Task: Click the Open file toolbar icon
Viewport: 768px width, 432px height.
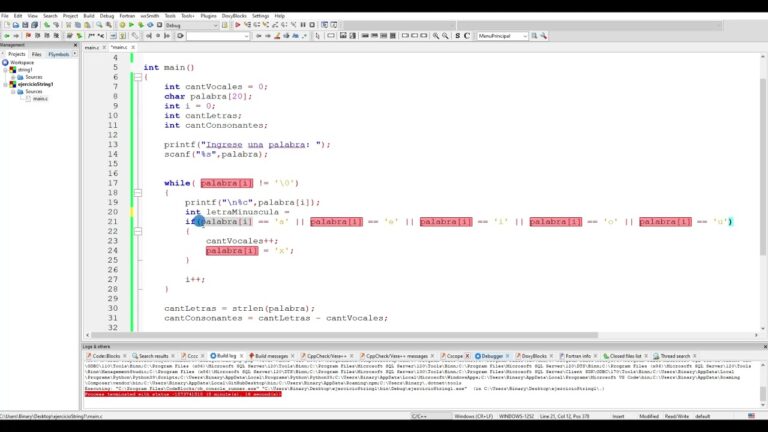Action: coord(16,25)
